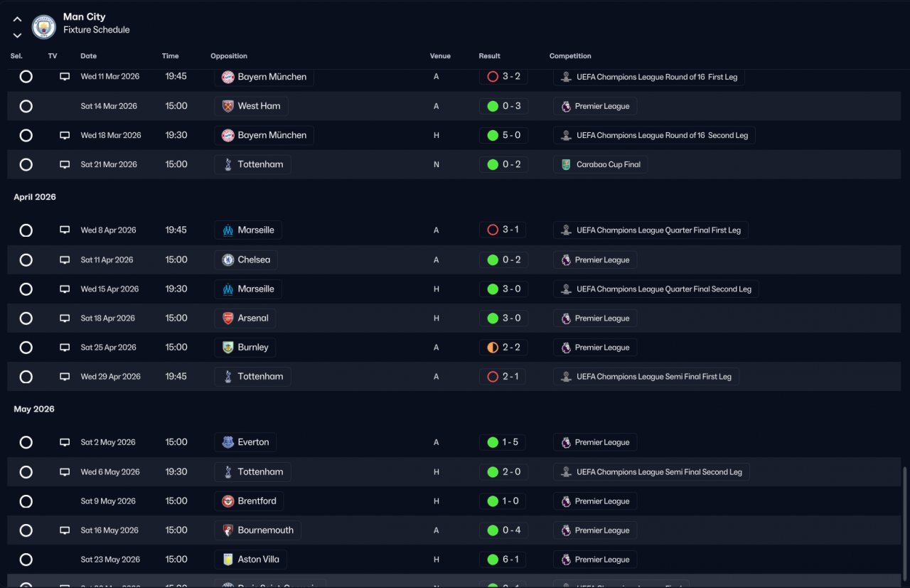Click the Bournemouth club crest
The image size is (910, 588).
coord(227,530)
